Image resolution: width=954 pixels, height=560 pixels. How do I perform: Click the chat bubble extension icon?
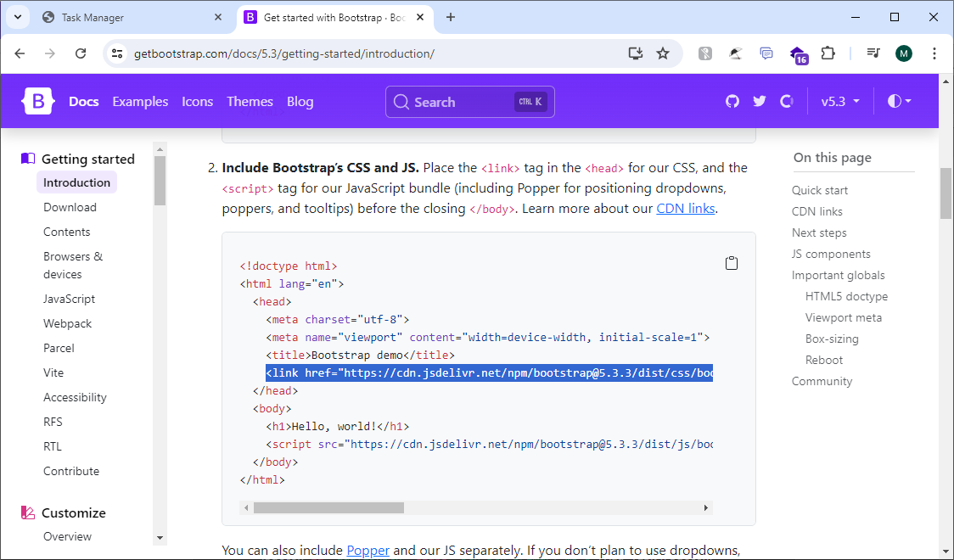click(x=766, y=53)
